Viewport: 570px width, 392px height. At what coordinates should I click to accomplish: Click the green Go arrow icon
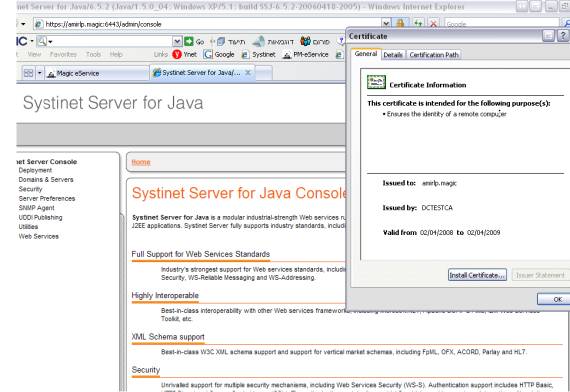coord(189,41)
